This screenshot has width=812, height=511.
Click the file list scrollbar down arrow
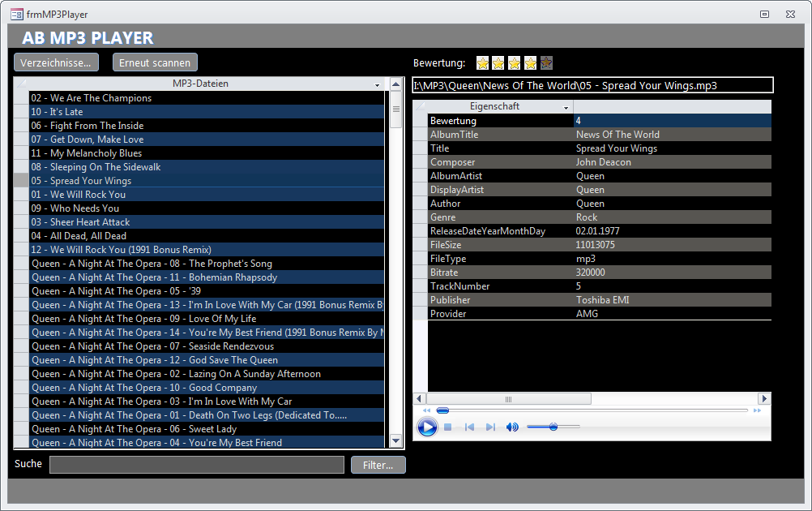pos(395,439)
